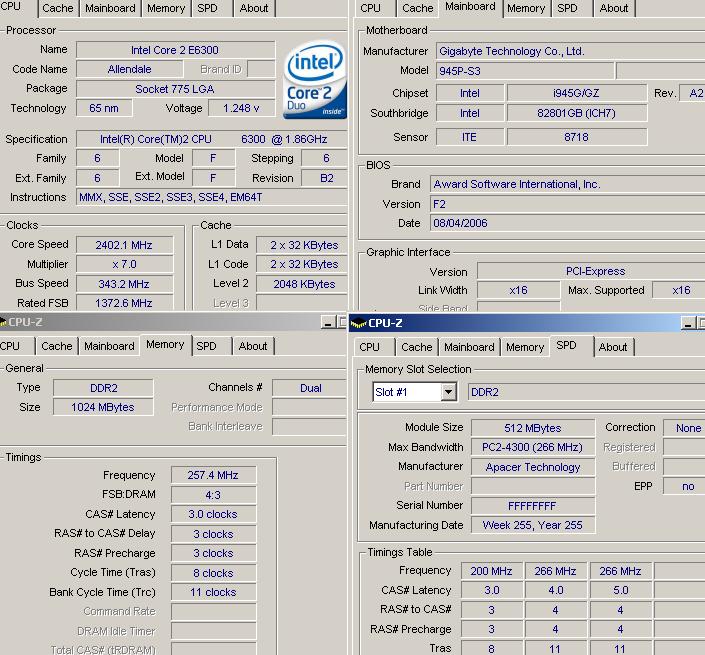Image resolution: width=705 pixels, height=655 pixels.
Task: Open the Cache tab in the Processor window
Action: [58, 9]
